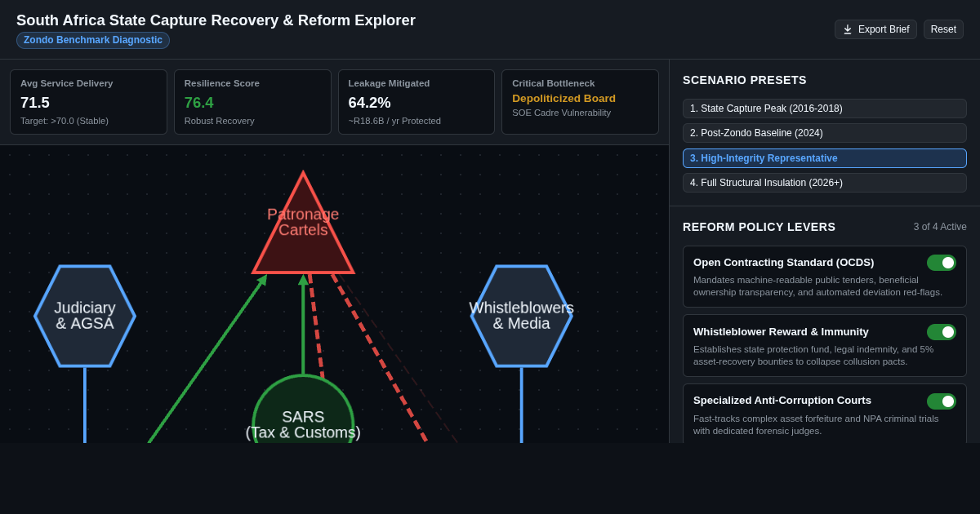
Task: Click the Export Brief button label
Action: [884, 29]
